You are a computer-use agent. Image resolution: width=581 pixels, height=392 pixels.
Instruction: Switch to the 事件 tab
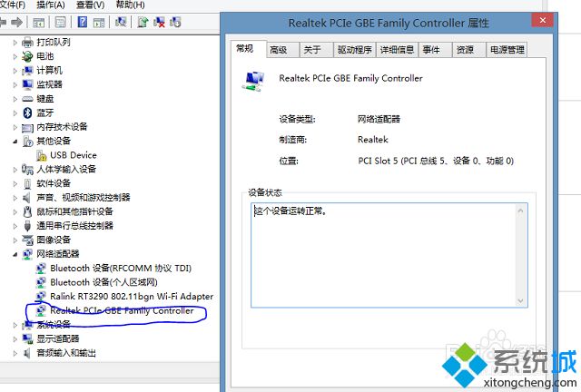click(x=436, y=50)
